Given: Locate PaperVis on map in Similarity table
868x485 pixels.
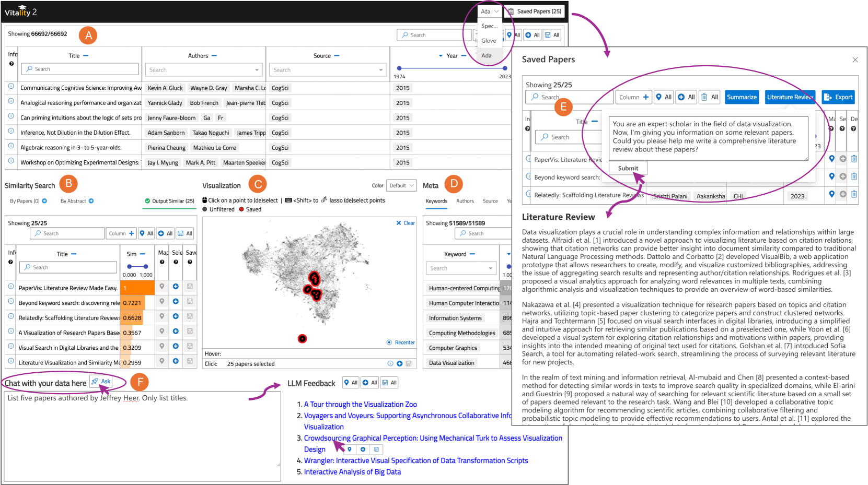Looking at the screenshot, I should tap(162, 287).
